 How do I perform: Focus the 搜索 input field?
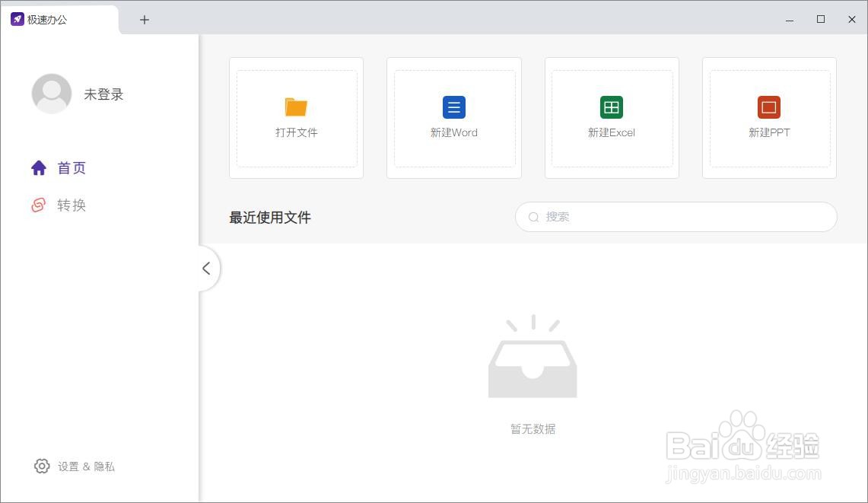(676, 217)
